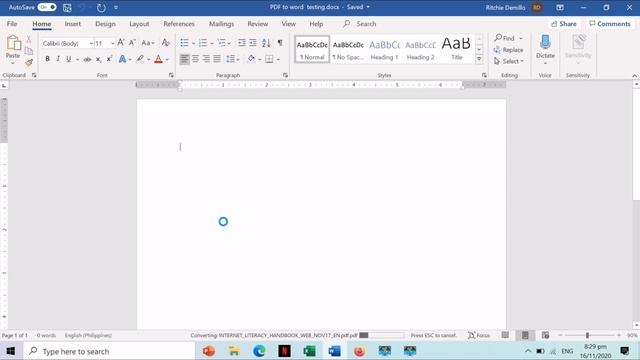Click Replace in Editing group

(x=509, y=50)
